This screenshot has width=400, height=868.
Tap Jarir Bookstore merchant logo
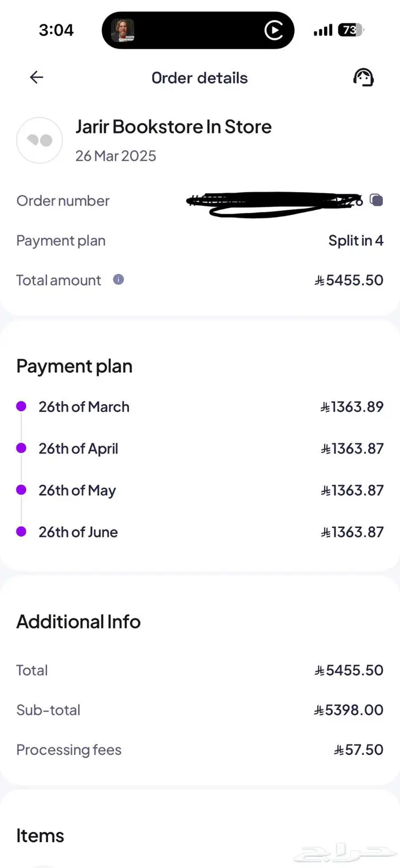point(39,140)
